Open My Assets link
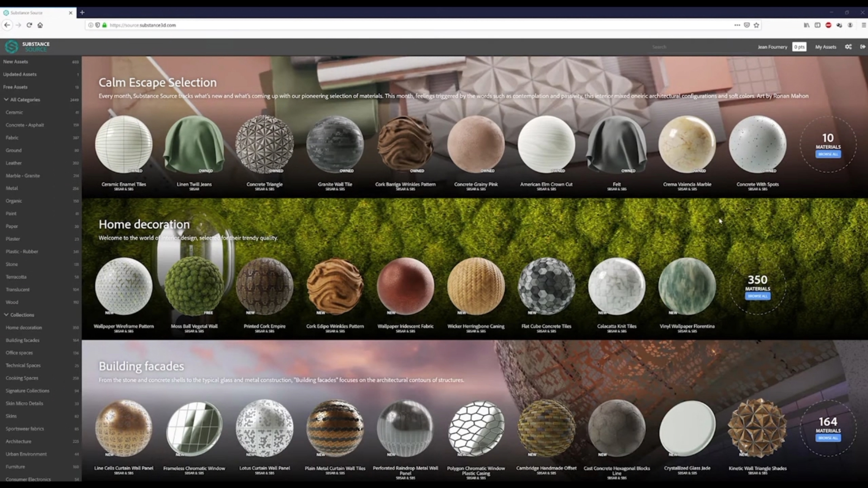Image resolution: width=868 pixels, height=488 pixels. click(826, 47)
